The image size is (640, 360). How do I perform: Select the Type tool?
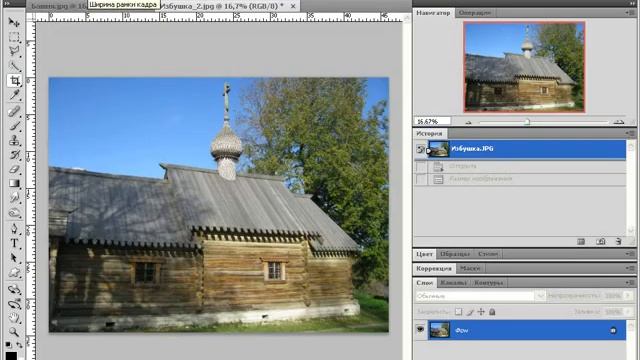coord(14,243)
